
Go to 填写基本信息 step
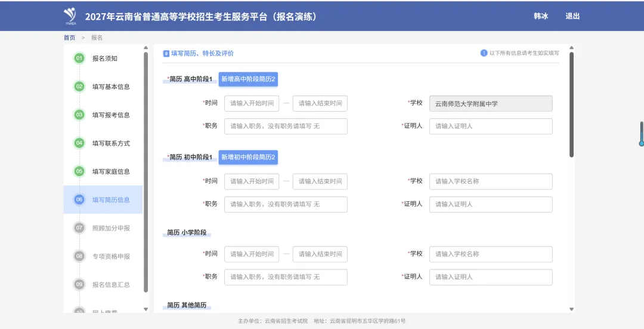[x=111, y=87]
